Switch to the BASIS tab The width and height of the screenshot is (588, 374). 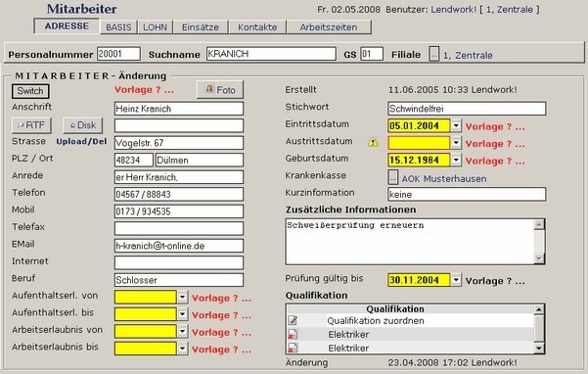click(x=118, y=27)
